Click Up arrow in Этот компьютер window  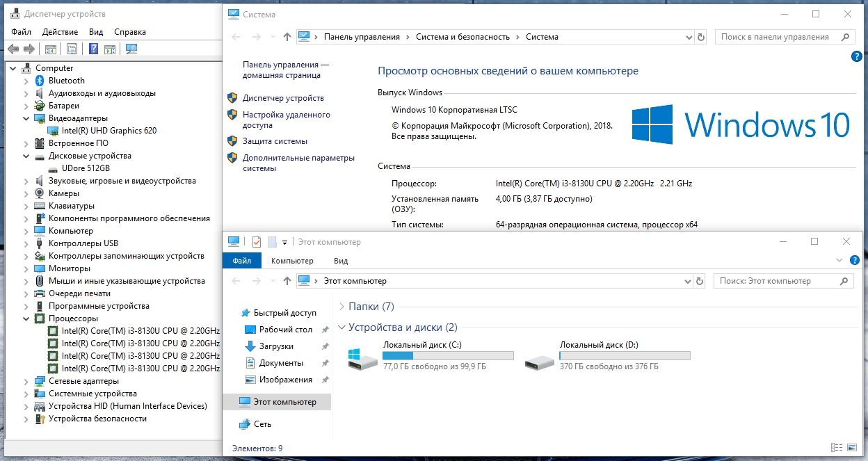(x=287, y=281)
